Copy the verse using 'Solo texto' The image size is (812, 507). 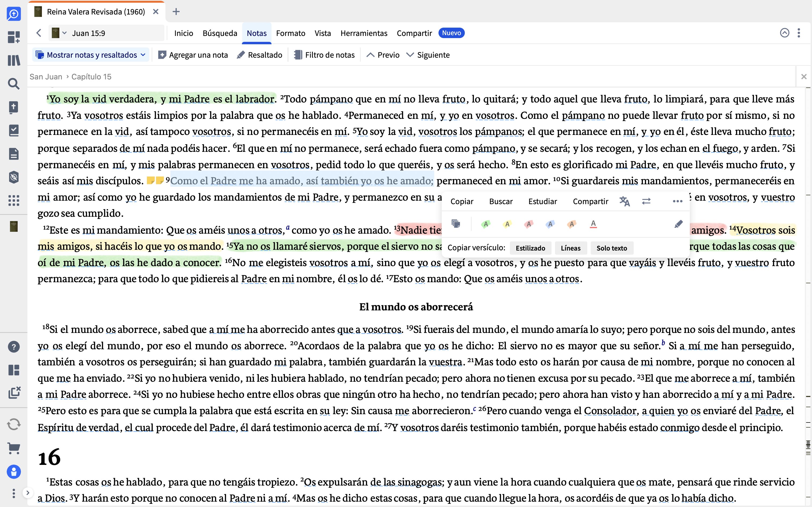tap(612, 248)
